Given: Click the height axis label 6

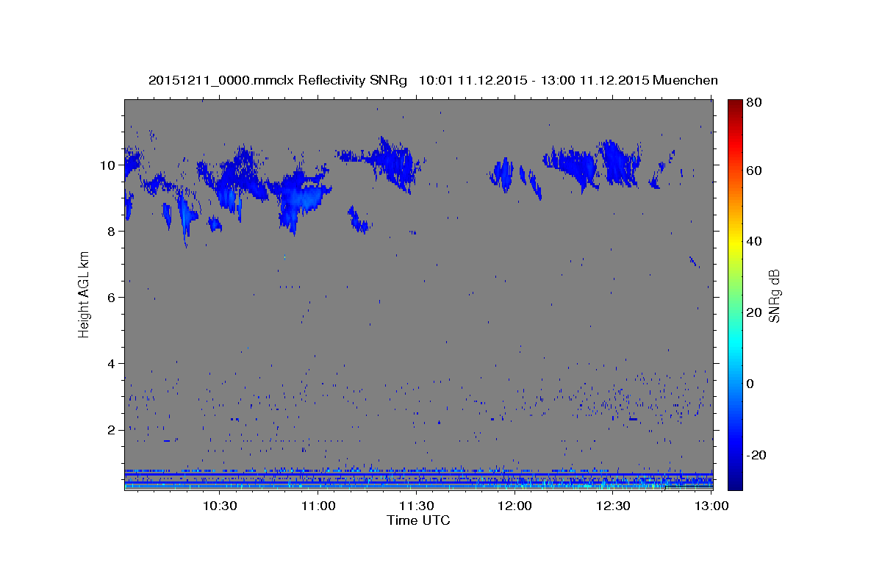Looking at the screenshot, I should (x=112, y=298).
